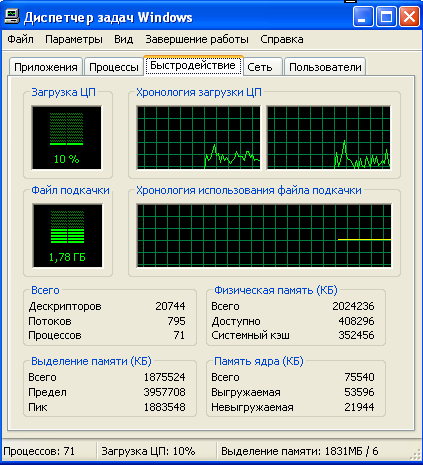Click the Выгружаемая label
423x465 pixels.
coord(246,392)
